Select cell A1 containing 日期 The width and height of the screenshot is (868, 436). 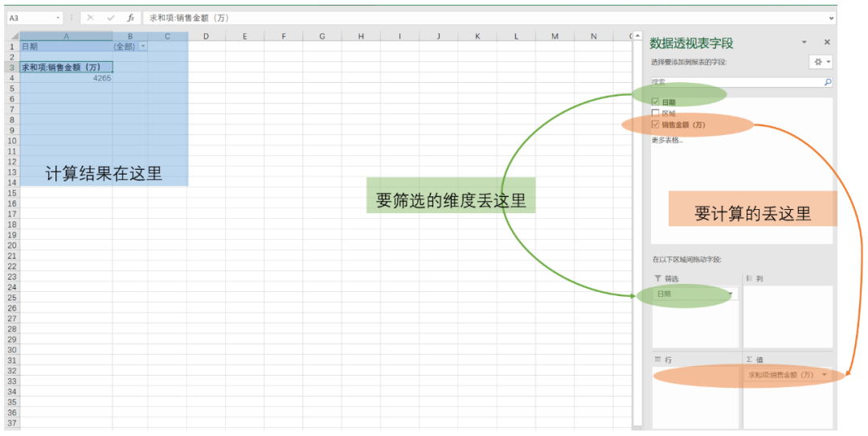(66, 47)
